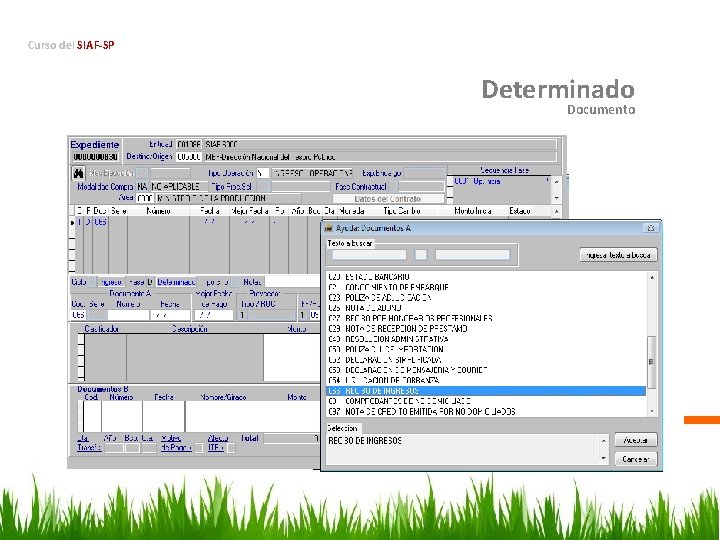Click Documentos B Fecha cell

(x=163, y=416)
